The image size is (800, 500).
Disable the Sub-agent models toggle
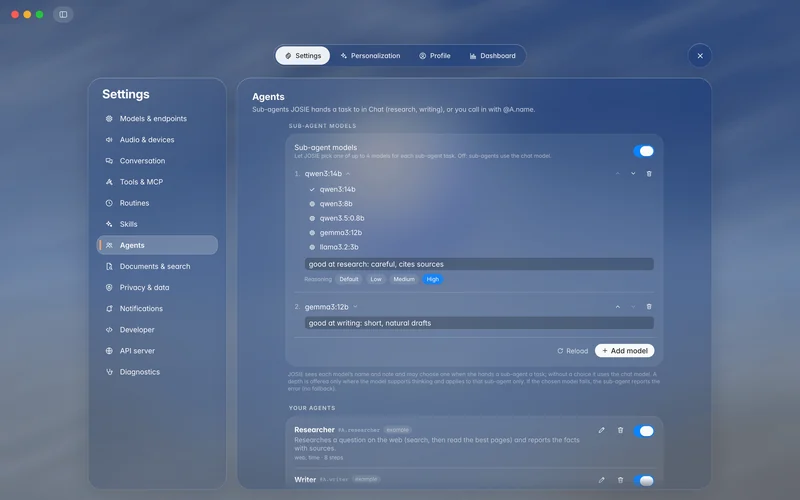[x=643, y=151]
